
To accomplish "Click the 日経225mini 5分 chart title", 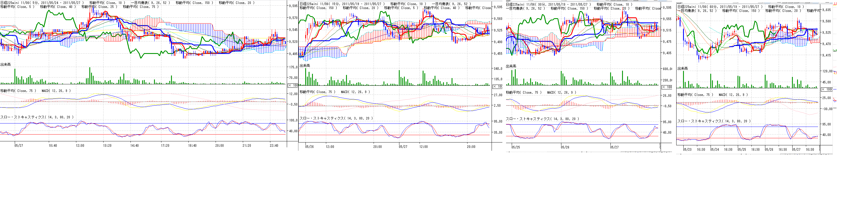I will point(42,3).
